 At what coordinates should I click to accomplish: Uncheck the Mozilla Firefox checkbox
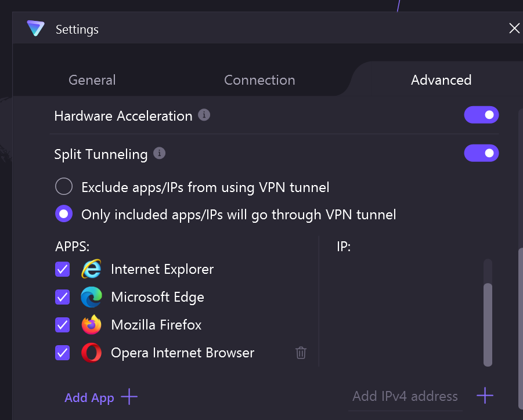click(x=63, y=325)
